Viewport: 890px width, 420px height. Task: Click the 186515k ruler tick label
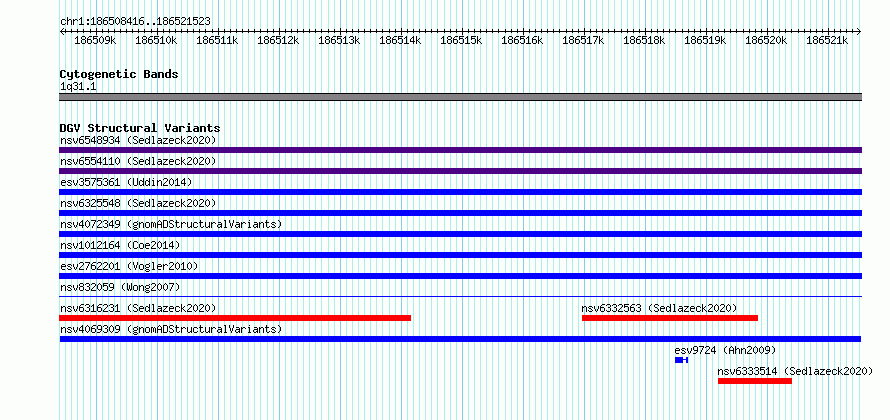click(461, 40)
